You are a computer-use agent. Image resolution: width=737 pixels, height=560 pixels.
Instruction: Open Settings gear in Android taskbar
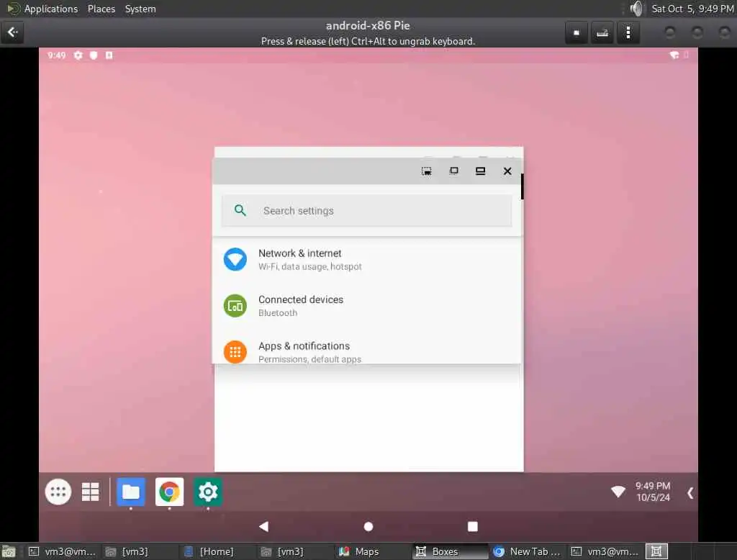click(x=208, y=492)
